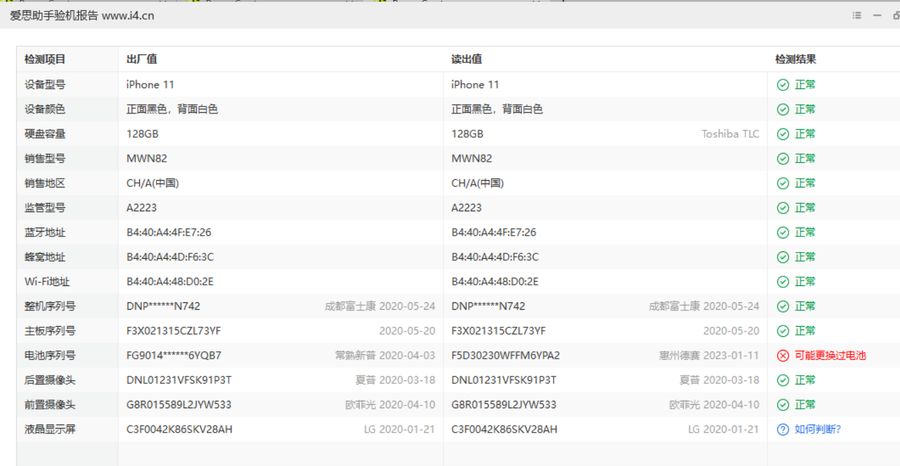Click green check icon in 蓝牙地址 row
900x466 pixels.
coord(782,232)
